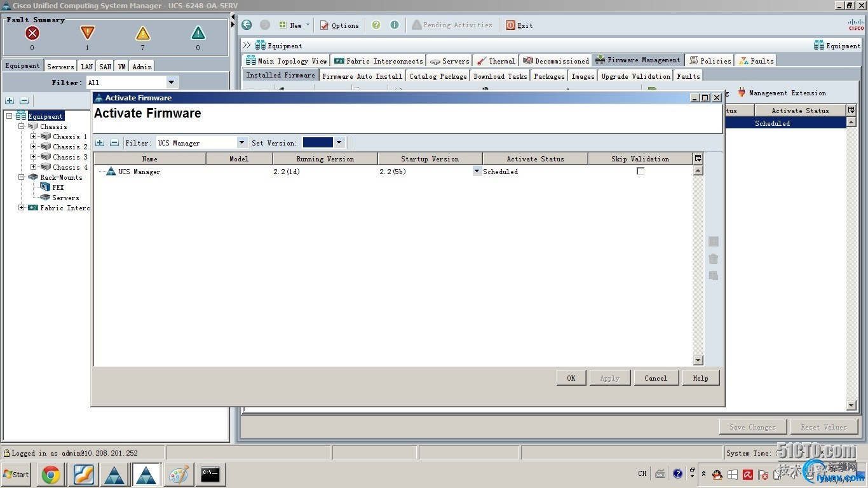Click the major faults orange triangle icon

87,33
